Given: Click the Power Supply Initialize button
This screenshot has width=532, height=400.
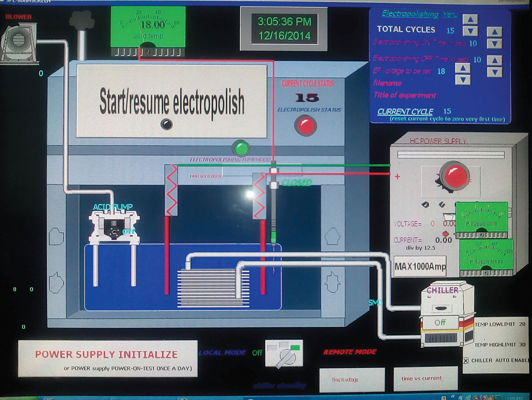Looking at the screenshot, I should tap(107, 358).
